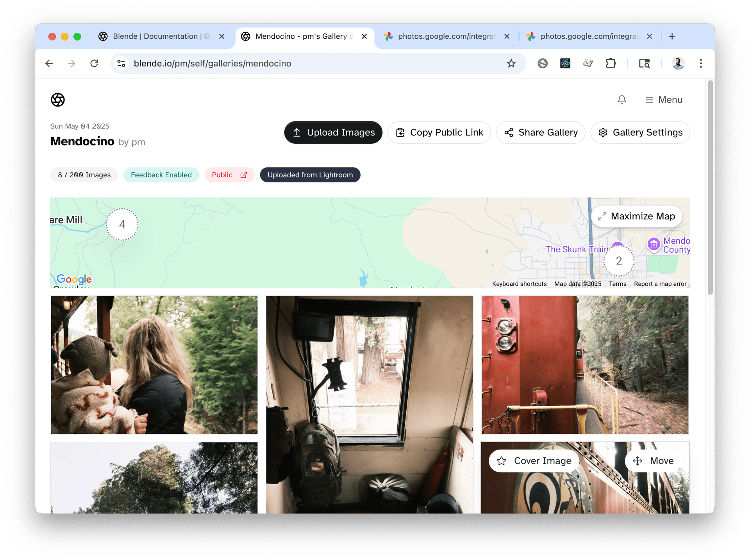Click Copy Public Link button
Screen dimensions: 750x560
pyautogui.click(x=439, y=132)
